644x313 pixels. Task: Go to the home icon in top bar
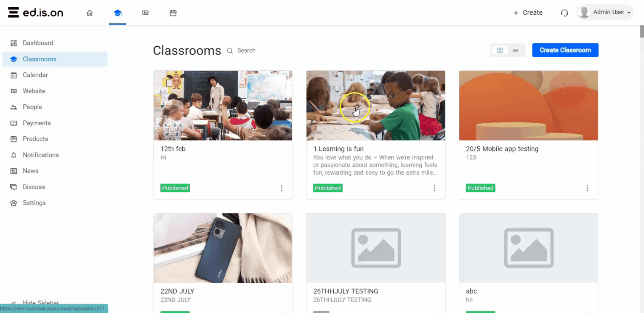pos(90,13)
